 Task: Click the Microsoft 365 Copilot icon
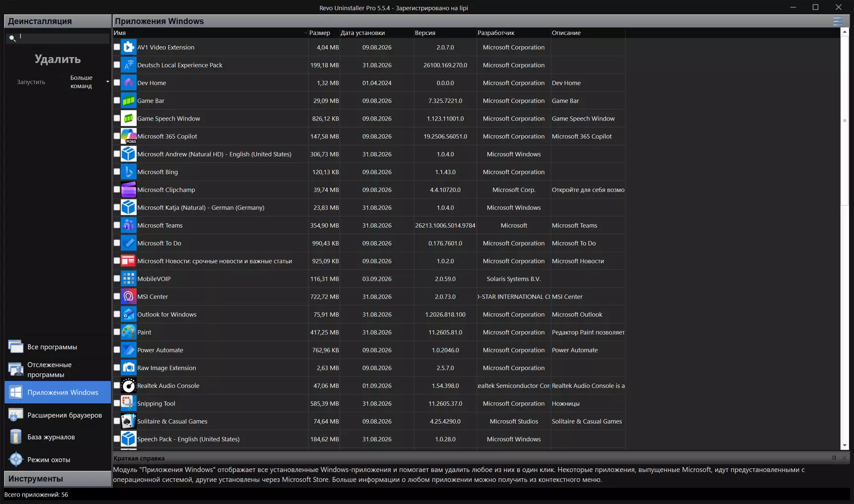129,136
